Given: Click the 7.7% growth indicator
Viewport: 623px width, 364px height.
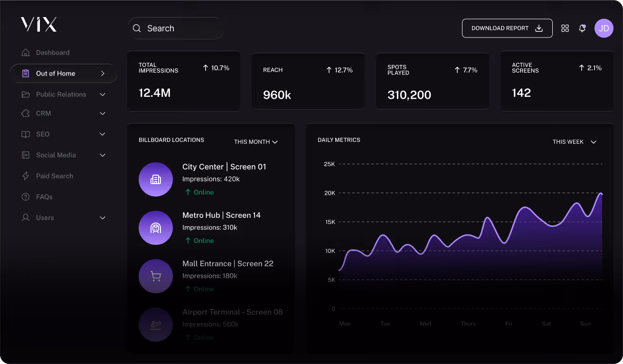Looking at the screenshot, I should (x=466, y=70).
